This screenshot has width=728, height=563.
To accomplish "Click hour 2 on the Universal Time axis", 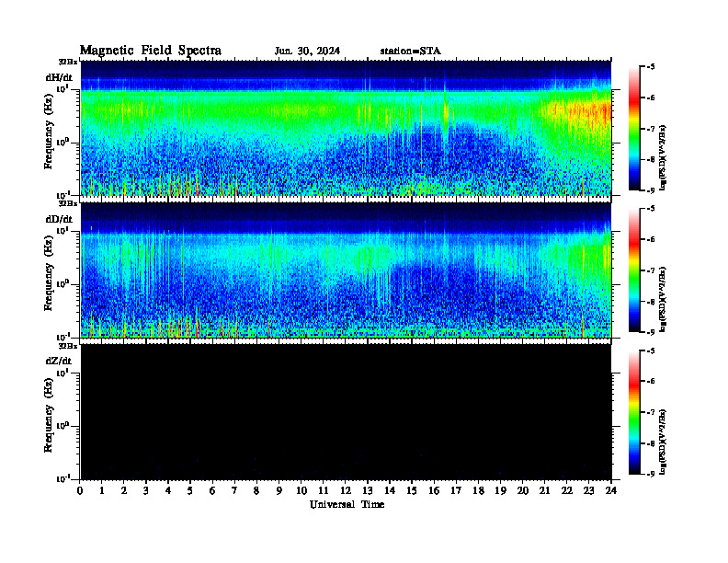I will [x=124, y=491].
